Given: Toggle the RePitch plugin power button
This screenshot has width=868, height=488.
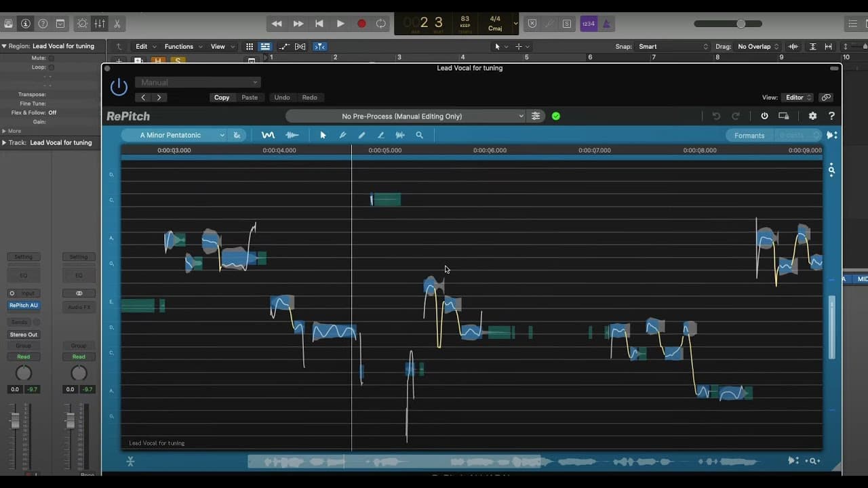Looking at the screenshot, I should click(x=764, y=115).
